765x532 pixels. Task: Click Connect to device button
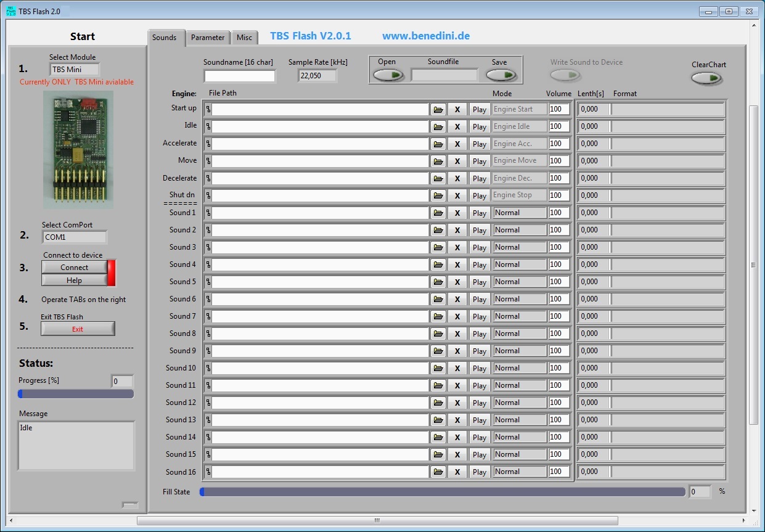[75, 268]
